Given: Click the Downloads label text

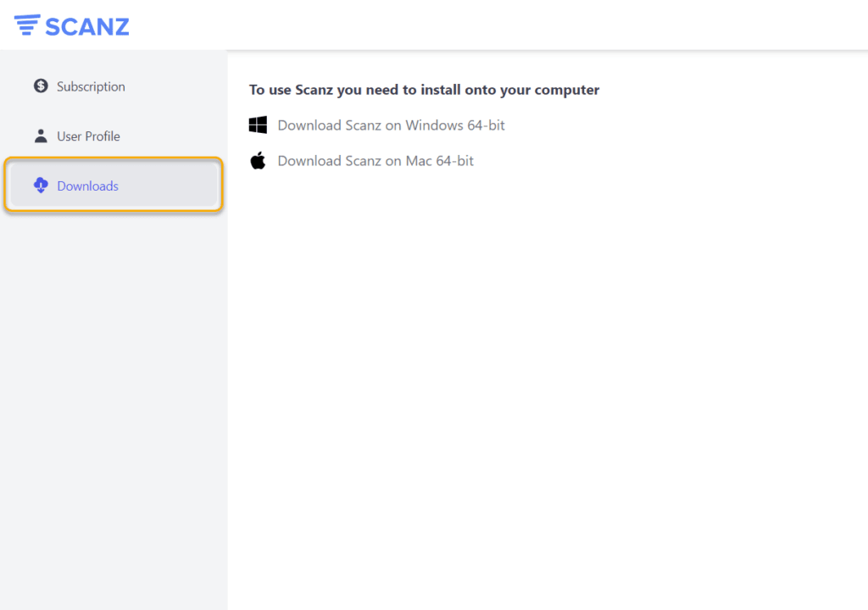Looking at the screenshot, I should [87, 186].
